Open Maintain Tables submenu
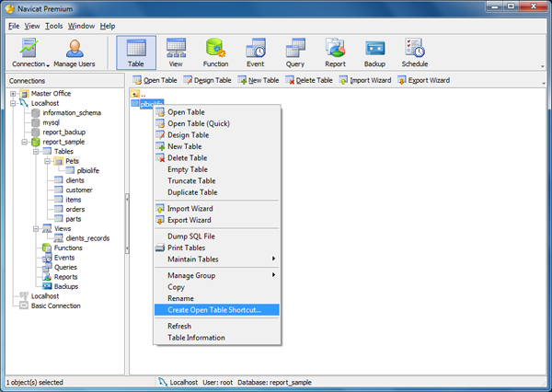The image size is (552, 392). pos(217,259)
